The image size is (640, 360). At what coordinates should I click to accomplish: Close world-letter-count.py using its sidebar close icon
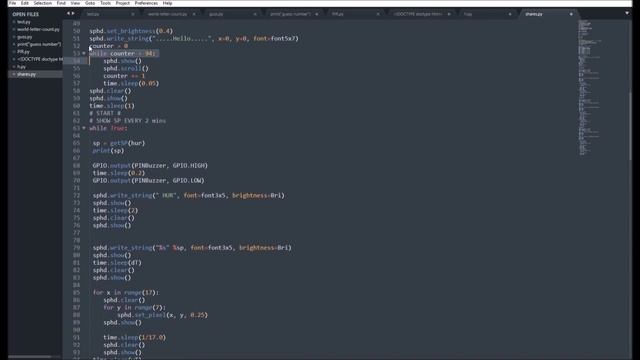[x=13, y=29]
